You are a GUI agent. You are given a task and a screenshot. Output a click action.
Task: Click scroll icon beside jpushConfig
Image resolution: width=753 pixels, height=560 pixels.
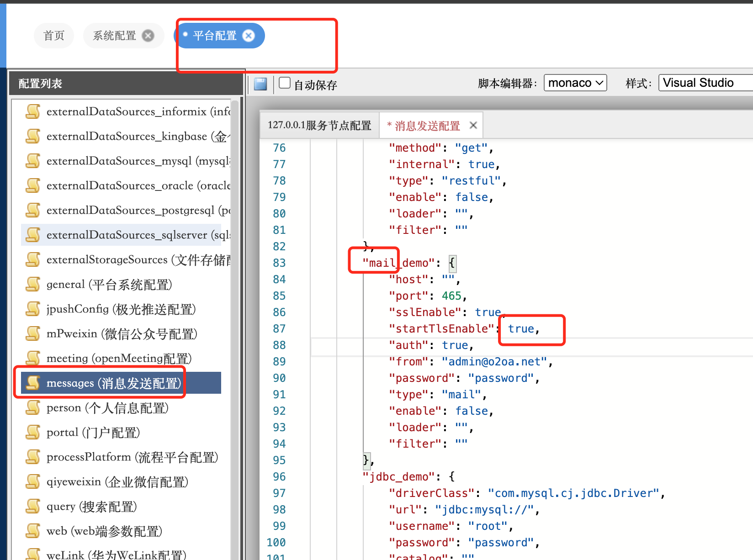[33, 308]
